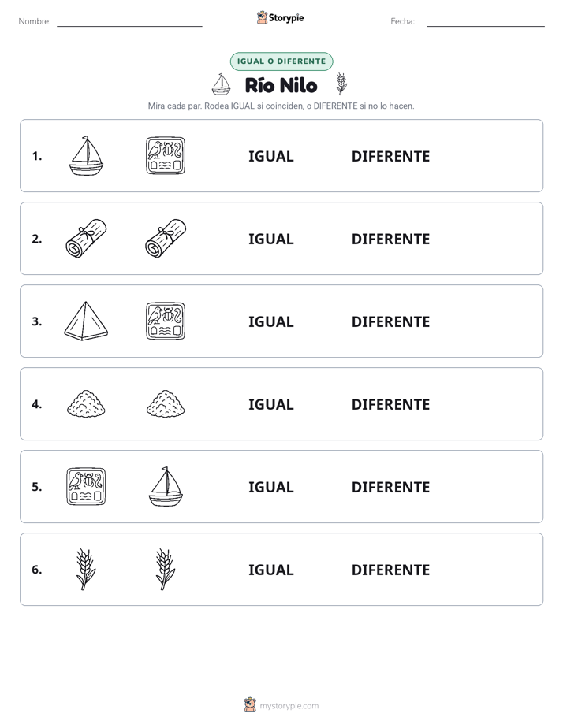Choose IGUAL for row 2
The image size is (563, 728).
click(x=270, y=239)
